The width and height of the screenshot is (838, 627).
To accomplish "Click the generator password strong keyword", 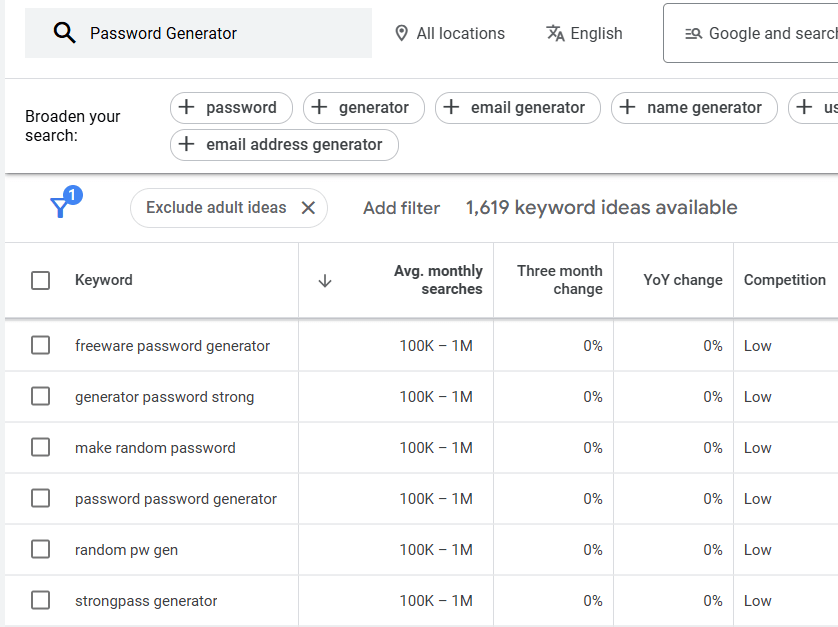I will (165, 397).
